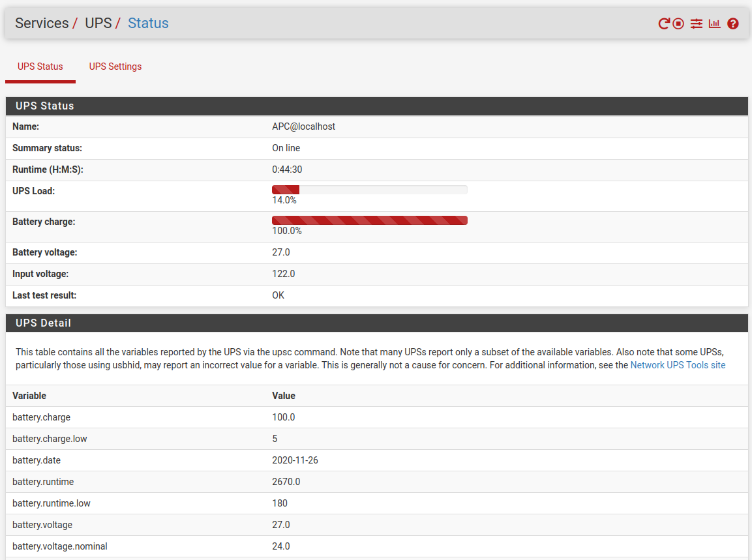Open related settings sliders icon
Image resolution: width=752 pixels, height=560 pixels.
(x=697, y=23)
